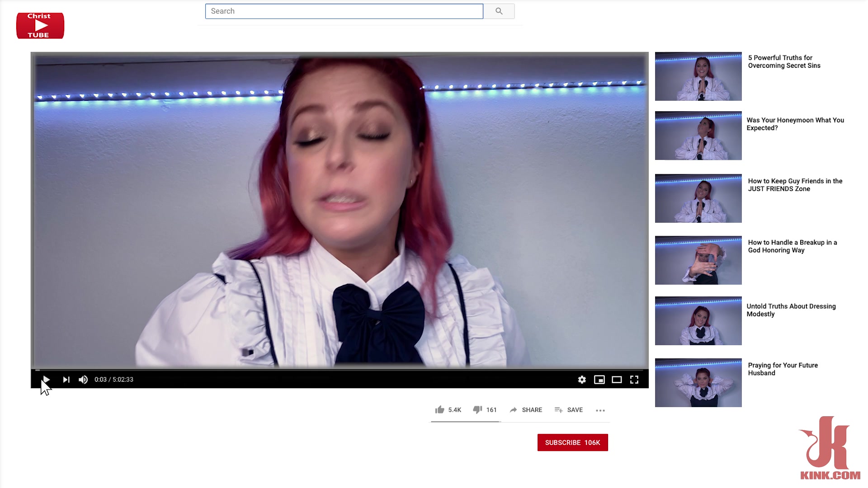Image resolution: width=868 pixels, height=488 pixels.
Task: Toggle fullscreen view icon
Action: [634, 380]
